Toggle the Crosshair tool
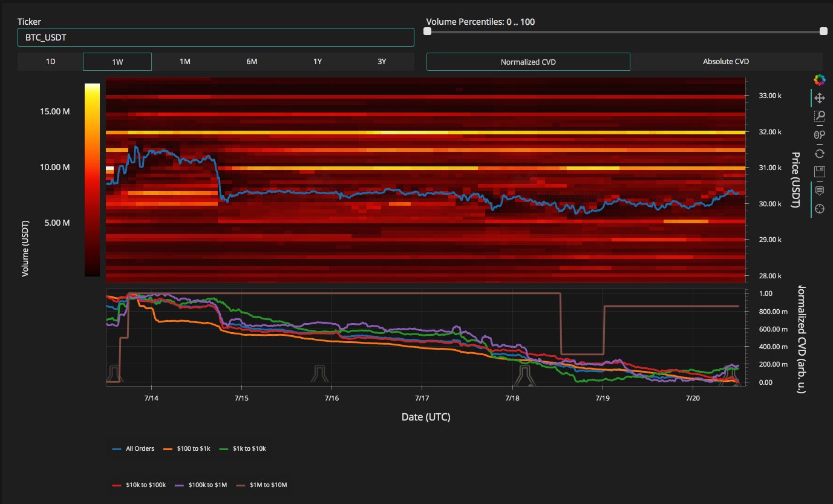Image resolution: width=833 pixels, height=504 pixels. (819, 209)
